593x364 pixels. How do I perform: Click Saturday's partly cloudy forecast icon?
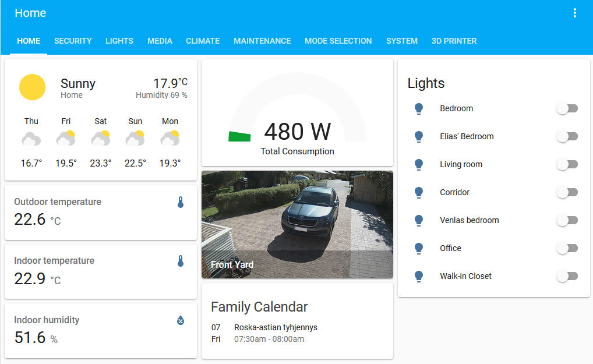(101, 139)
